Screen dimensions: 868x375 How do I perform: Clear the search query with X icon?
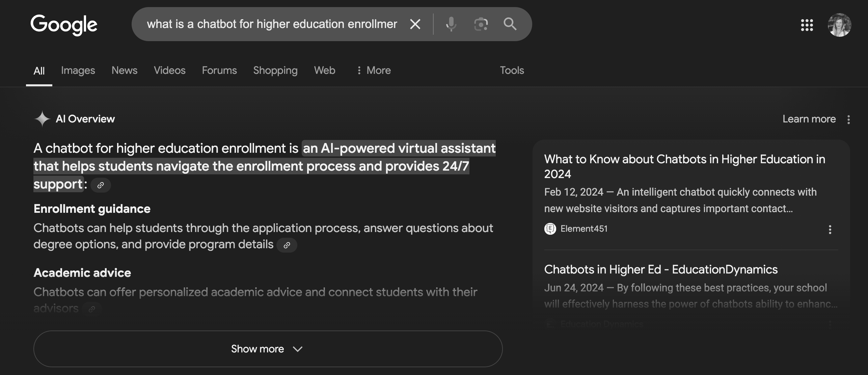coord(415,24)
